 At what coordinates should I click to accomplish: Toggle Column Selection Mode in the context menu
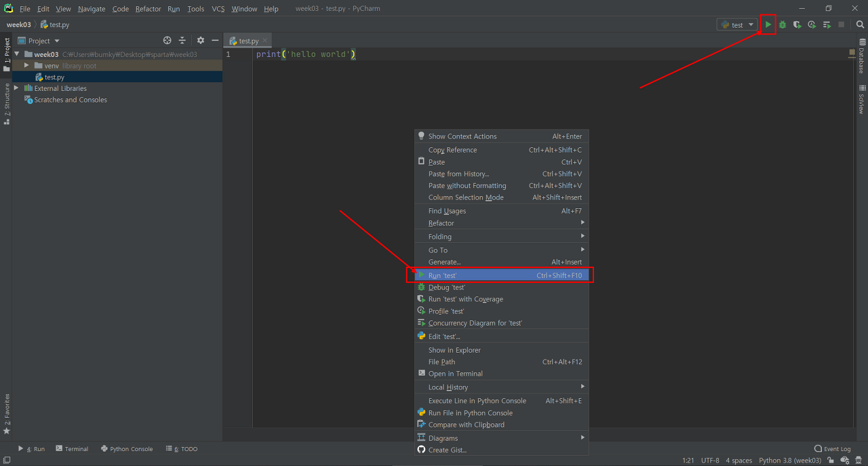pyautogui.click(x=502, y=197)
